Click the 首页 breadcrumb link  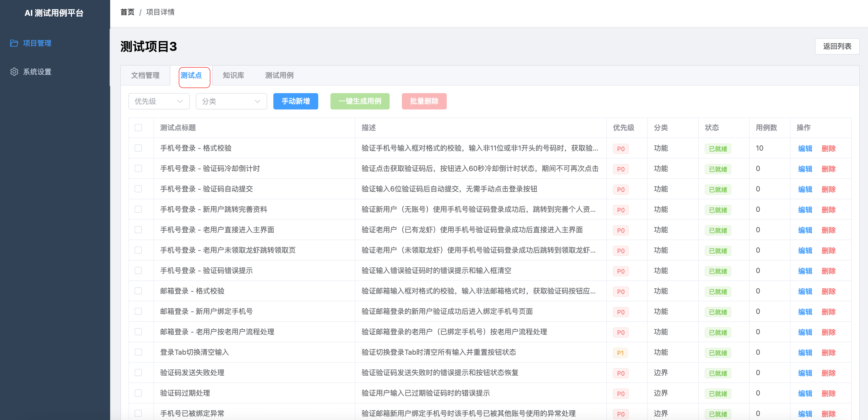coord(127,13)
